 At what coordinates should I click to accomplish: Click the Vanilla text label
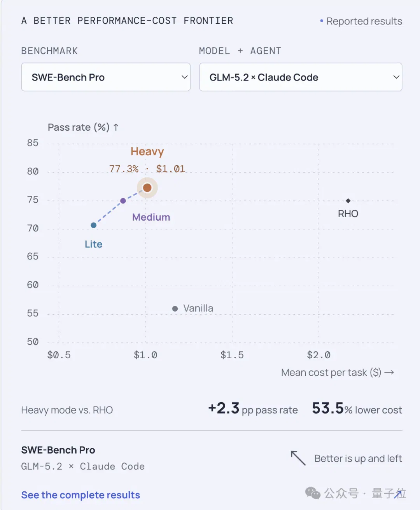click(x=198, y=308)
